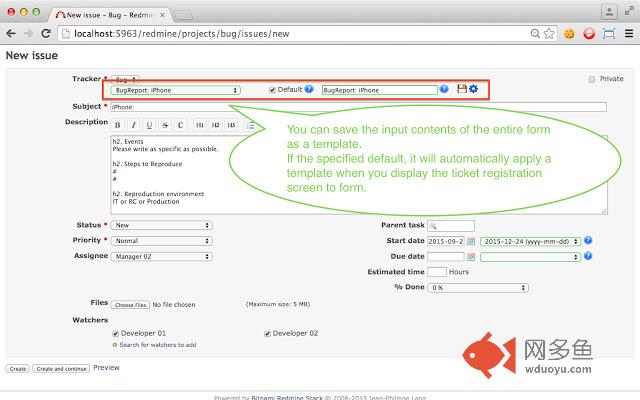Click the template name input field
Image resolution: width=640 pixels, height=400 pixels.
pyautogui.click(x=380, y=90)
